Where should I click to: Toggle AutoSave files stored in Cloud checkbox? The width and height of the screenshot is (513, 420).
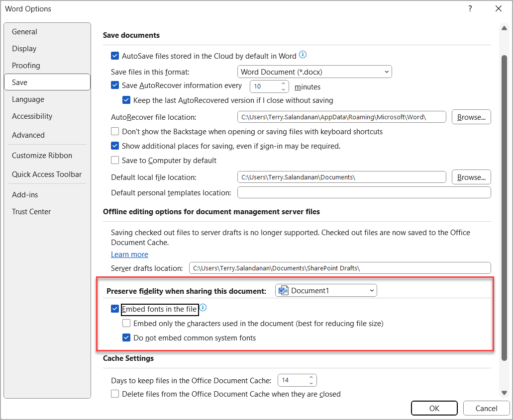(115, 56)
